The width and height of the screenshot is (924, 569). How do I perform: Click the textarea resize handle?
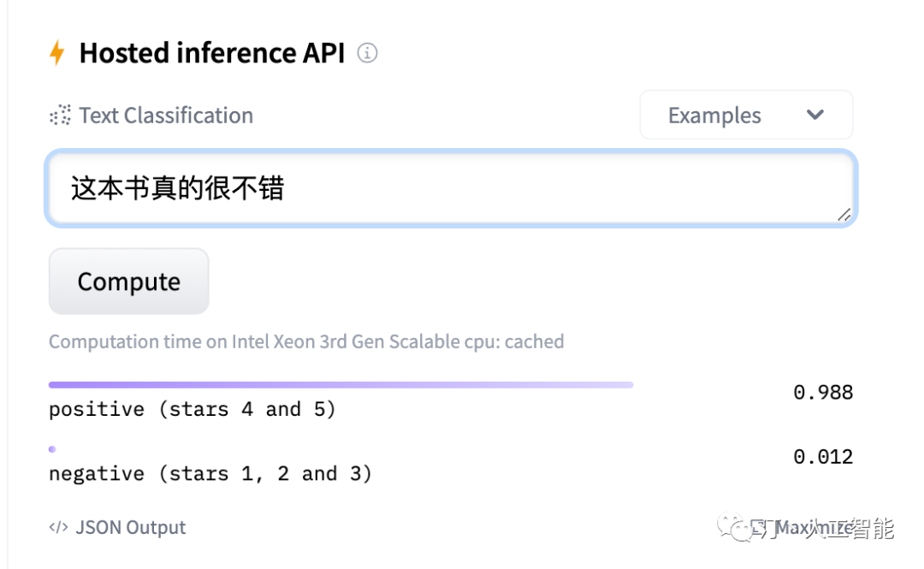845,216
